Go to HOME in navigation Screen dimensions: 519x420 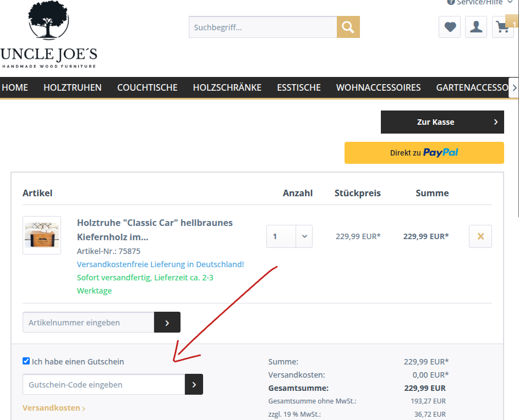coord(15,87)
